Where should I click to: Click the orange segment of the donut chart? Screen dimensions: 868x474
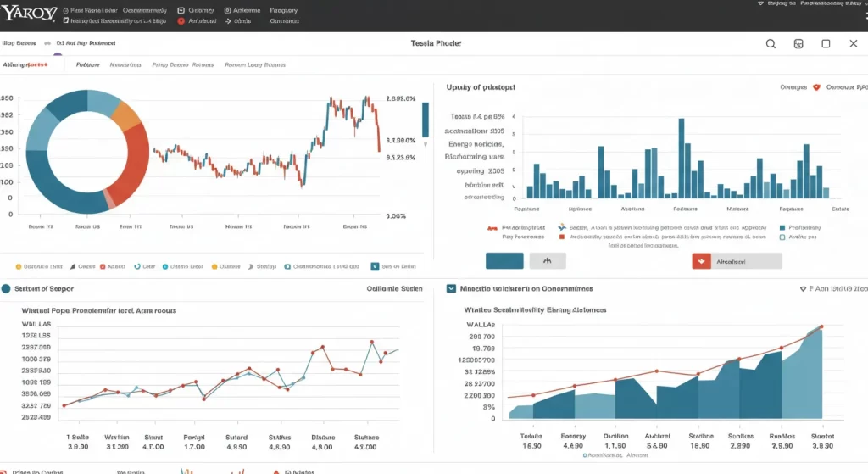click(x=126, y=115)
